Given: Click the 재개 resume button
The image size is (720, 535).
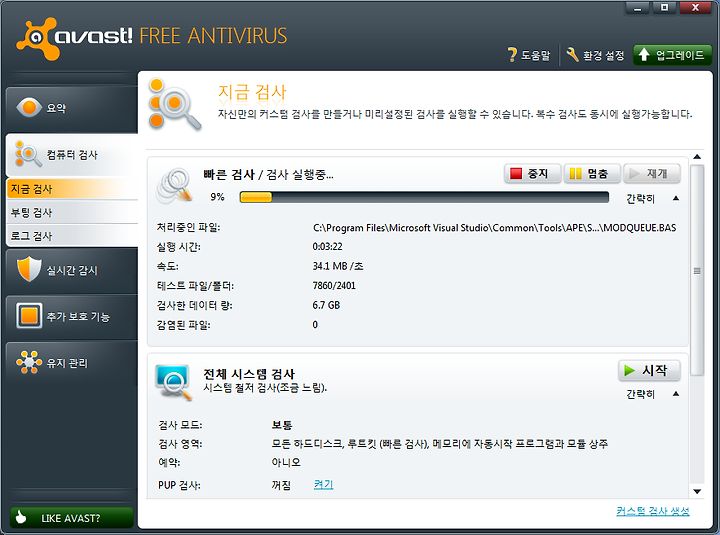Looking at the screenshot, I should 652,174.
